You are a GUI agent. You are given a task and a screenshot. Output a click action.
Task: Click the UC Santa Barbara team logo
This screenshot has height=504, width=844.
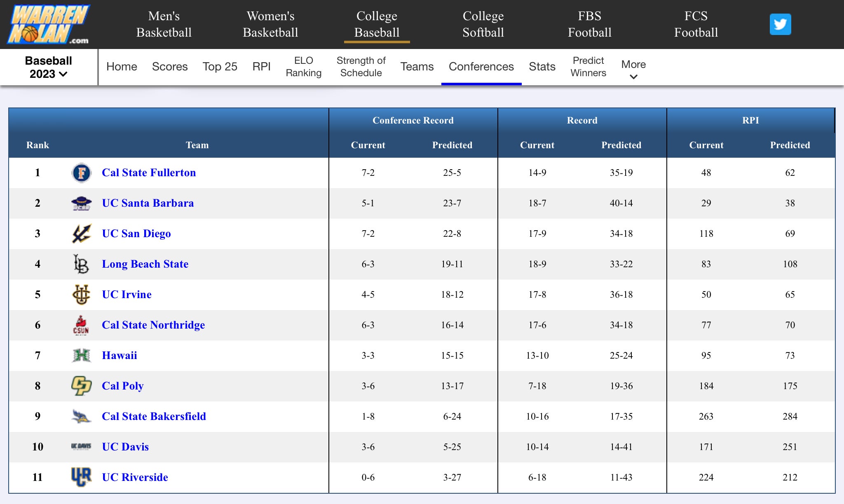[x=81, y=203]
